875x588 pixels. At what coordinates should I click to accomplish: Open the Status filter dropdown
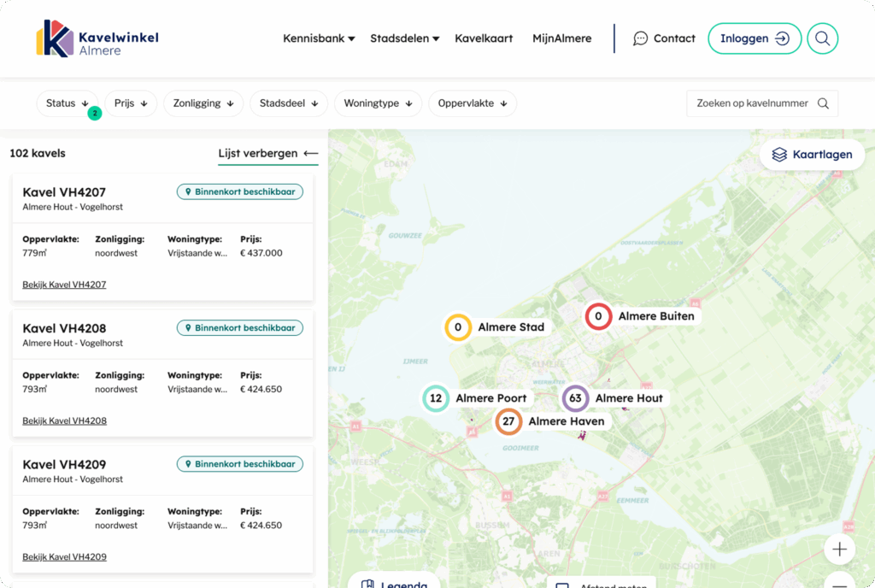[x=68, y=103]
